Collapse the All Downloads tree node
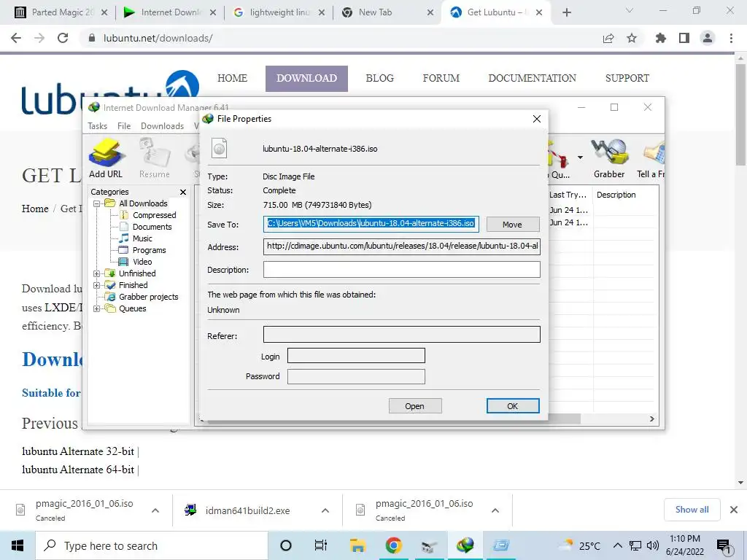 [x=96, y=203]
